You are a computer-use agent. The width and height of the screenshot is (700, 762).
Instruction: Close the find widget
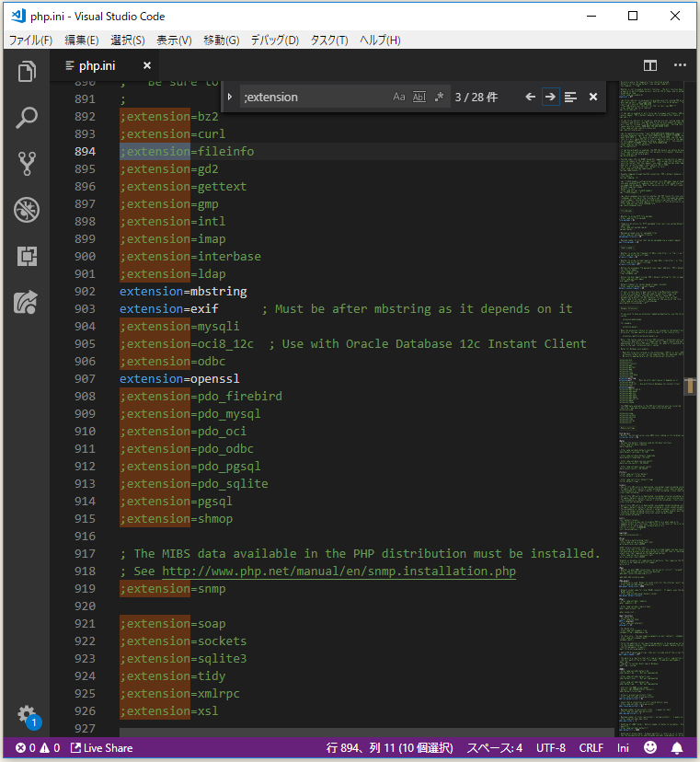point(593,98)
